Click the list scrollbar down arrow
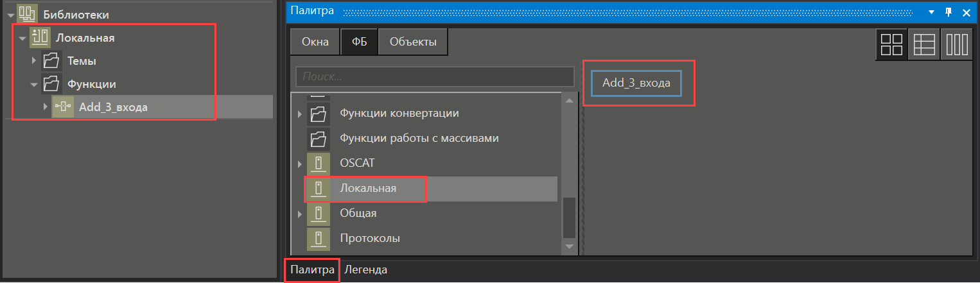Viewport: 980px width, 283px height. pos(569,246)
